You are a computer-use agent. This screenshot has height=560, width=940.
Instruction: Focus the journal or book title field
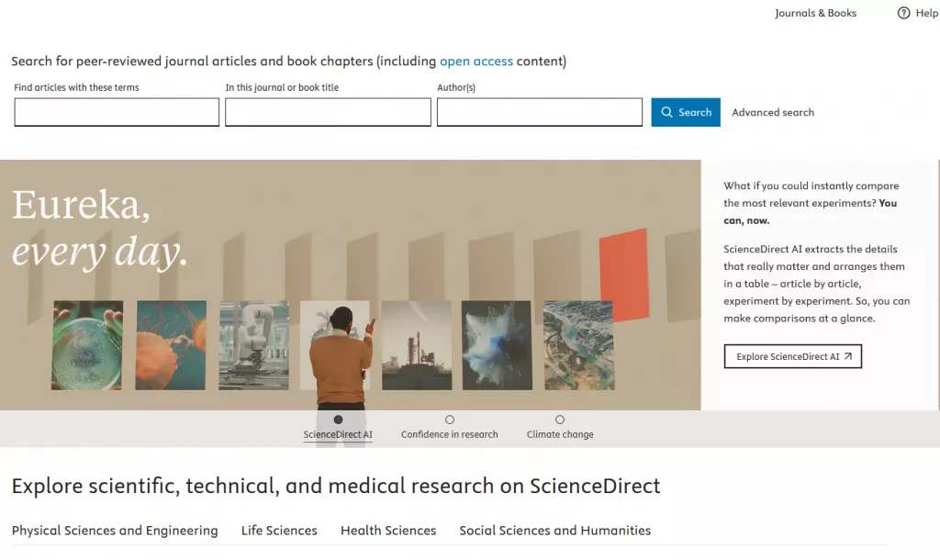point(328,112)
